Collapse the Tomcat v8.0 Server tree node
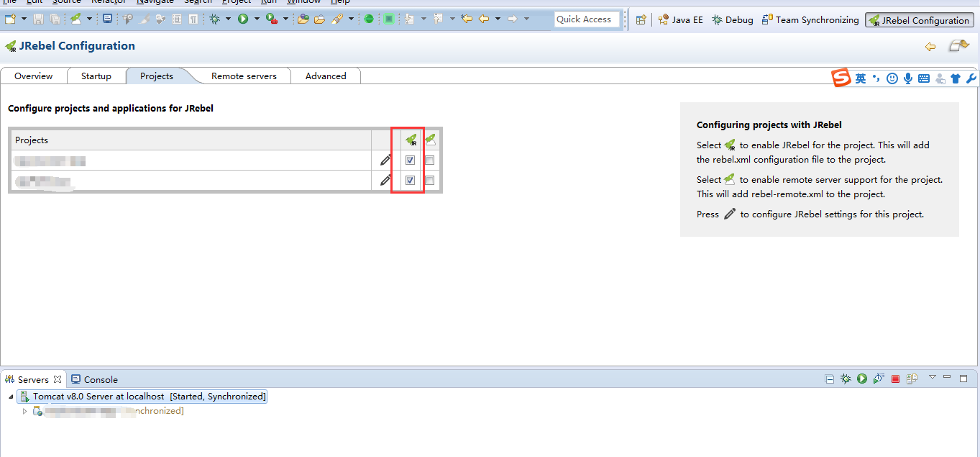This screenshot has height=457, width=980. point(11,397)
